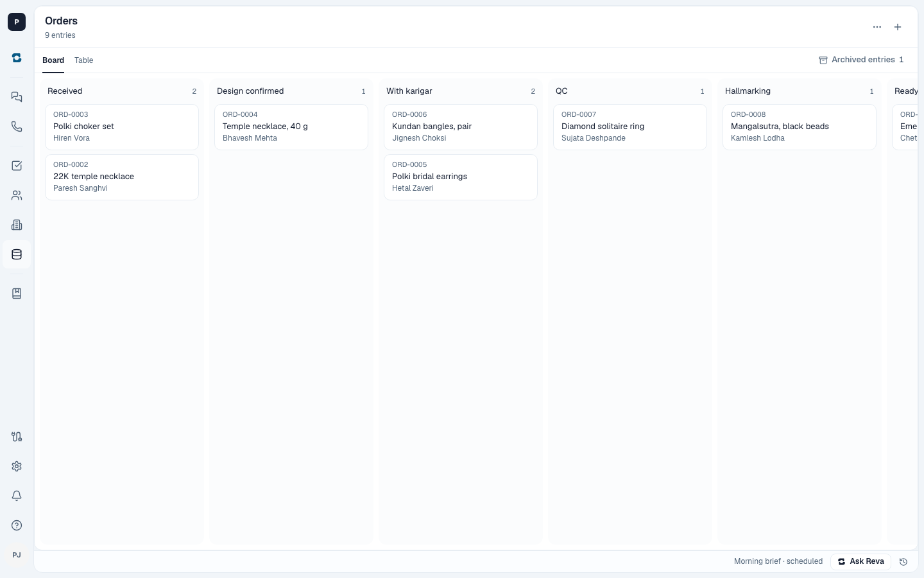Image resolution: width=924 pixels, height=578 pixels.
Task: Open notifications bell icon
Action: [17, 496]
